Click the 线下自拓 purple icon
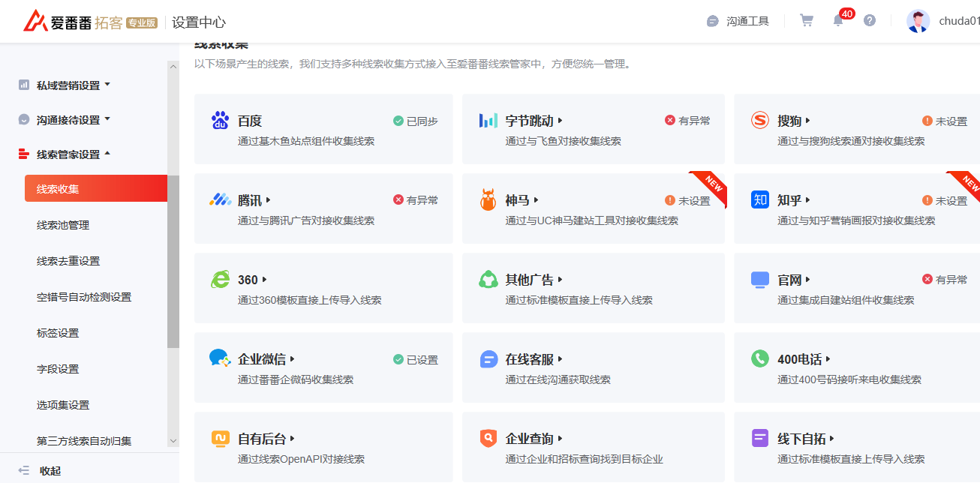The height and width of the screenshot is (483, 980). (760, 439)
